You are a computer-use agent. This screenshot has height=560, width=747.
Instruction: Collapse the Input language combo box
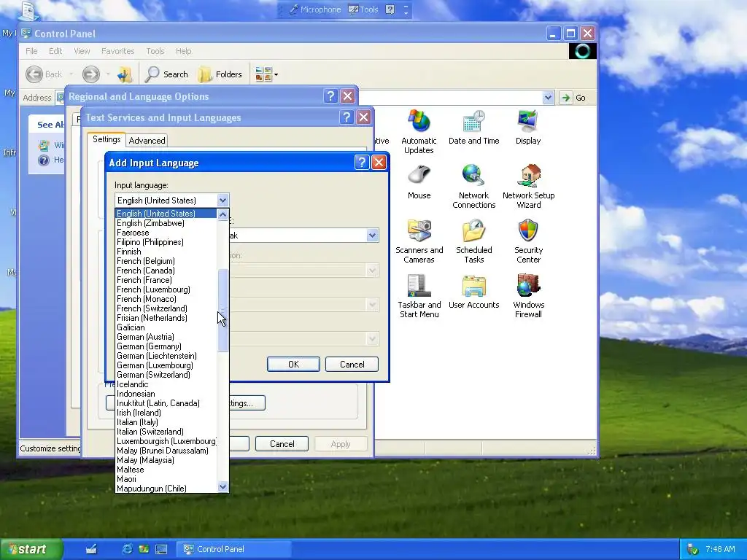222,200
